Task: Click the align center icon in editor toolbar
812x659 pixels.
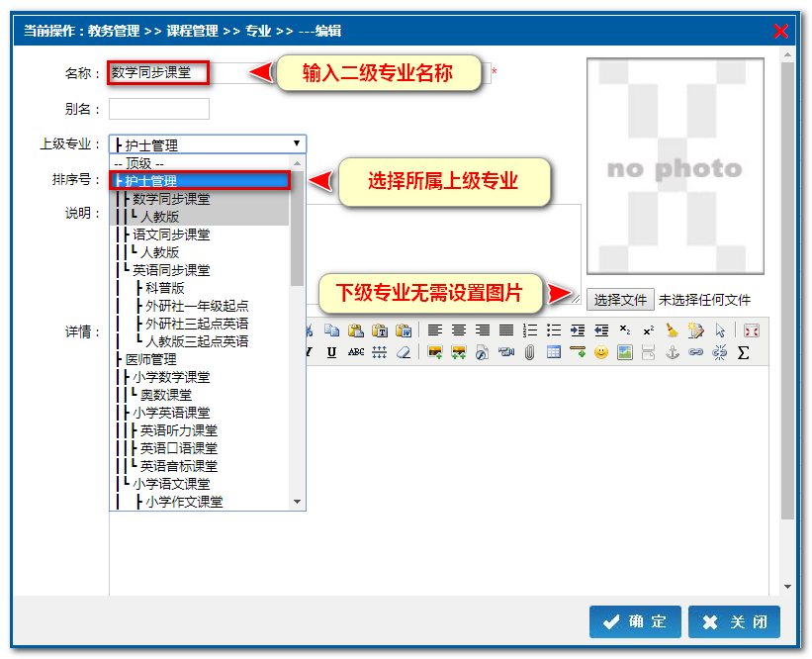Action: click(x=459, y=330)
